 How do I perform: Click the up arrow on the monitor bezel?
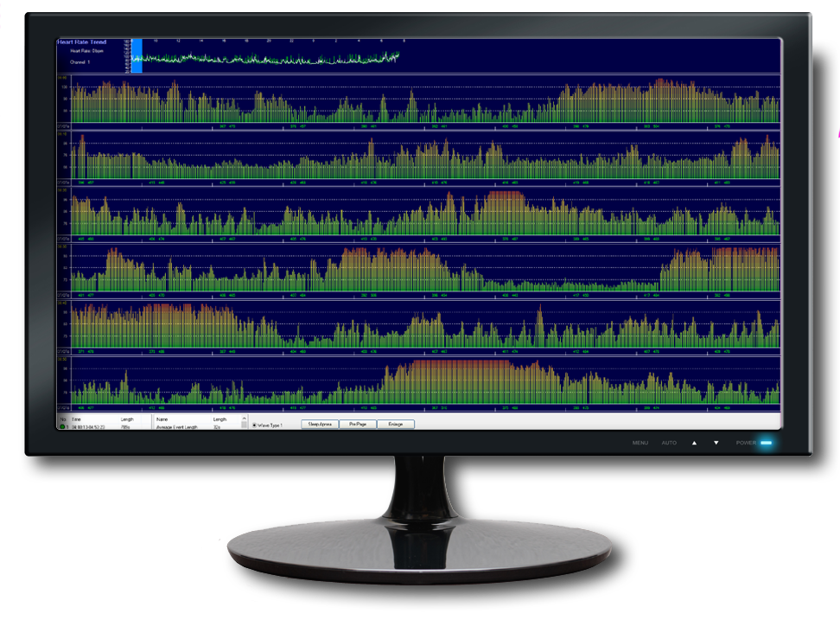[x=695, y=443]
